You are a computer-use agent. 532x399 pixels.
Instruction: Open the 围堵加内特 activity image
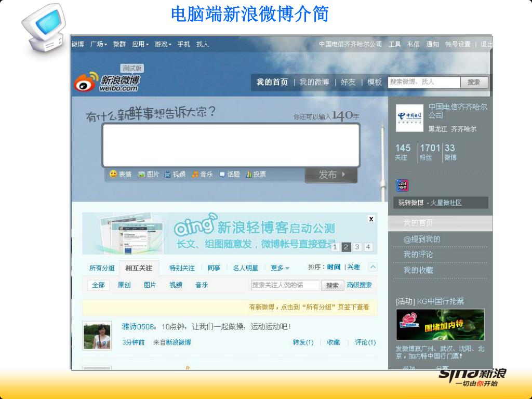[x=440, y=324]
